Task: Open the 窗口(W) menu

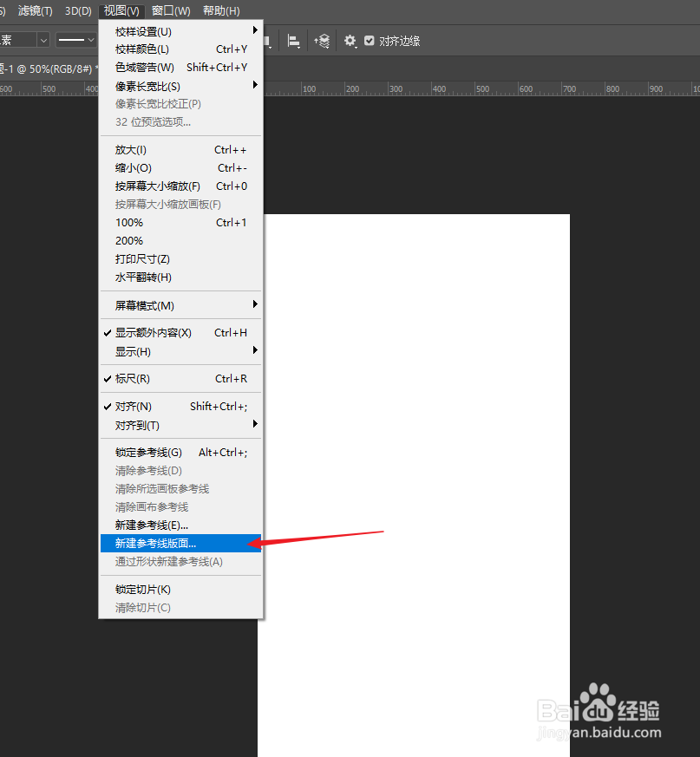Action: 171,10
